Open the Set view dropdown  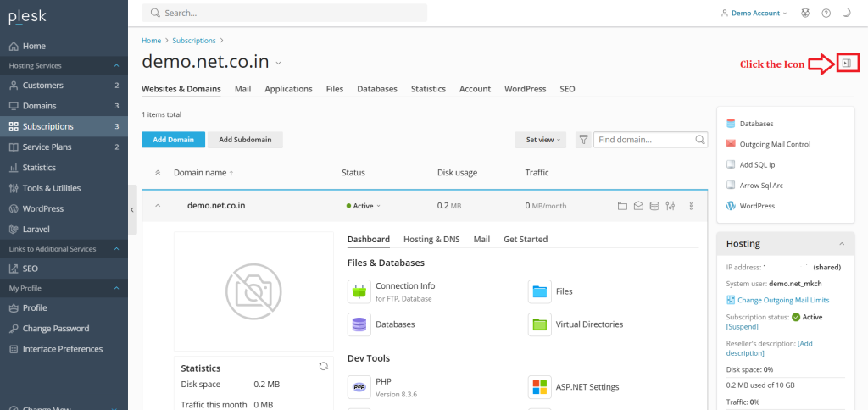pos(542,140)
